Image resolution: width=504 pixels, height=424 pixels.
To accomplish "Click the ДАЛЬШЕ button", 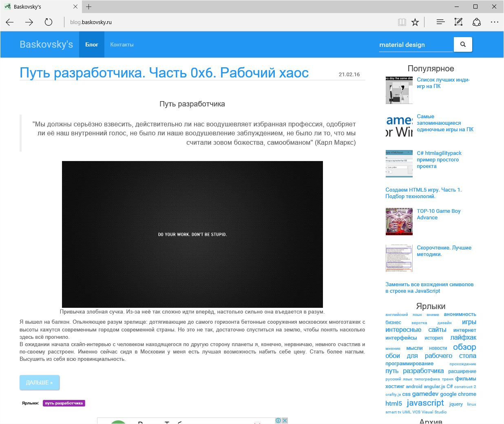I will pyautogui.click(x=40, y=382).
